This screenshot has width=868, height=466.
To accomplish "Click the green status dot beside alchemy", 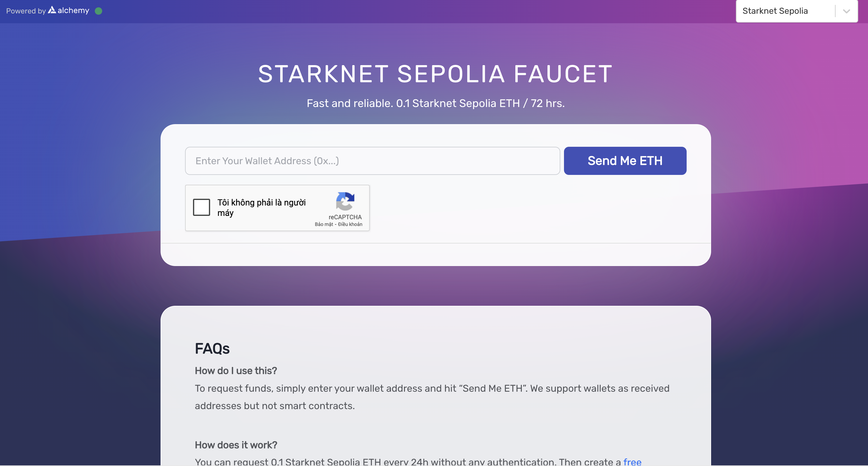I will [x=98, y=11].
